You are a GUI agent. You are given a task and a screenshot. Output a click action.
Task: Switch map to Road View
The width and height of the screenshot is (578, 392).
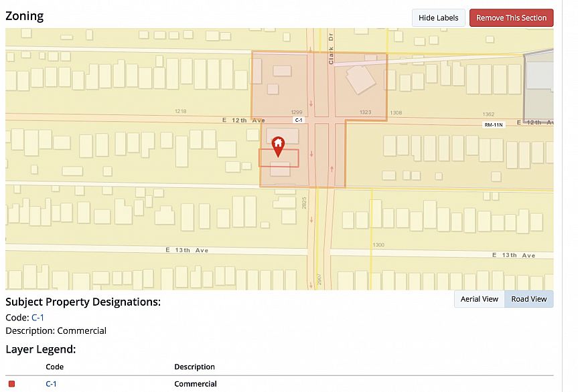pyautogui.click(x=528, y=299)
